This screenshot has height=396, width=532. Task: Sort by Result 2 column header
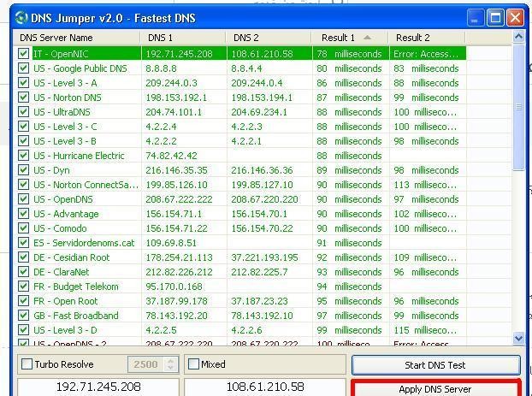427,38
